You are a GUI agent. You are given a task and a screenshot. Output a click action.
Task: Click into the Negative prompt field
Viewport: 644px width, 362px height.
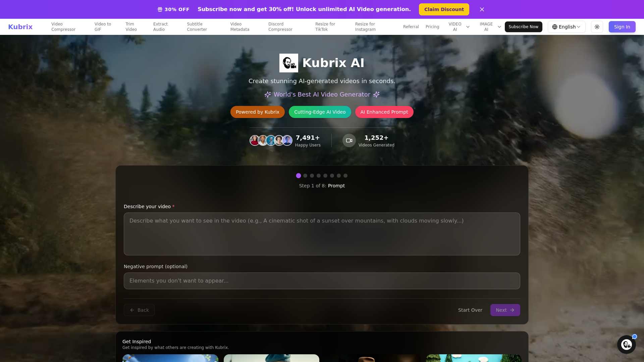[322, 281]
